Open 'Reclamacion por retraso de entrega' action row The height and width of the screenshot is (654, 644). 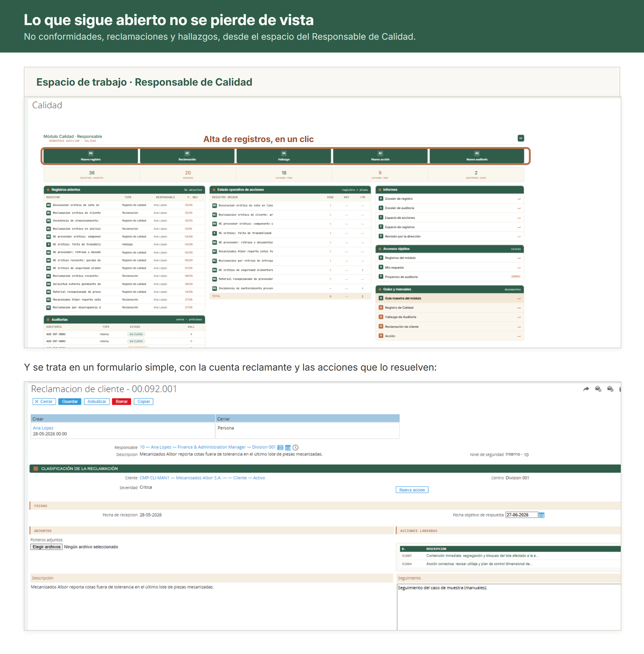coord(290,261)
